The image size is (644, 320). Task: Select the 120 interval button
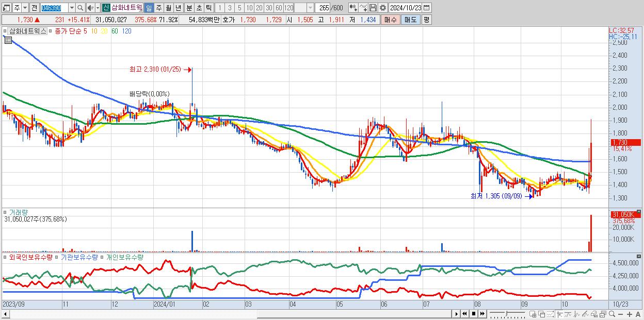point(288,8)
